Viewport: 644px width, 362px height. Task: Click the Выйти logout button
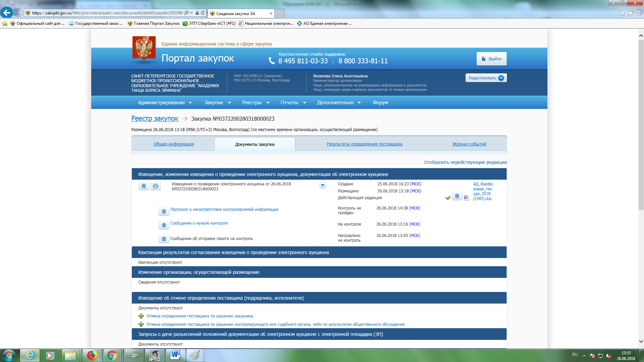click(491, 59)
